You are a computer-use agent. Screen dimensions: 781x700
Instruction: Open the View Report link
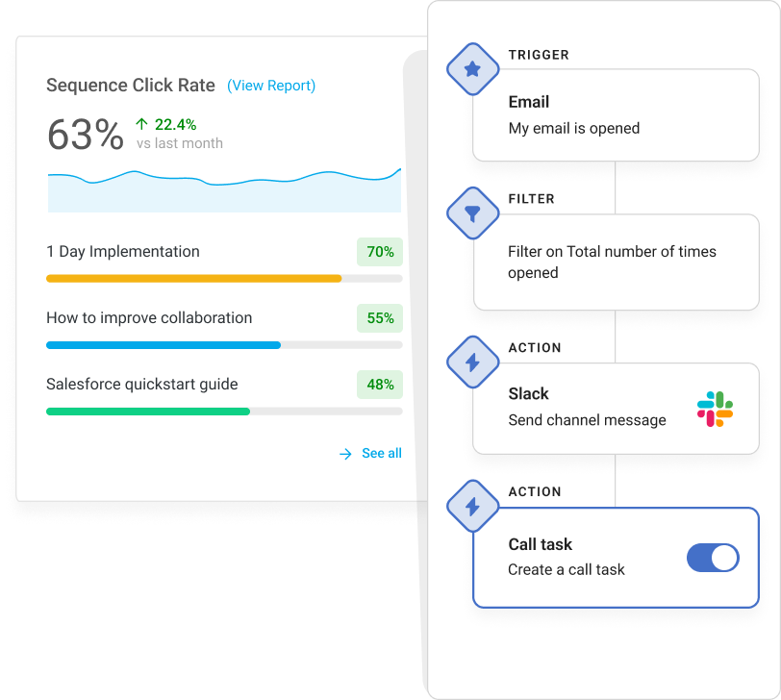point(271,86)
